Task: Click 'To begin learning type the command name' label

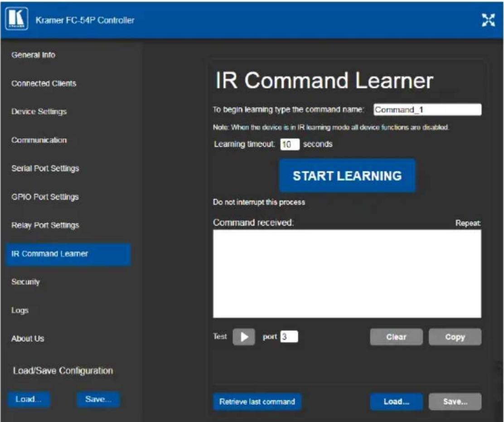Action: 288,110
